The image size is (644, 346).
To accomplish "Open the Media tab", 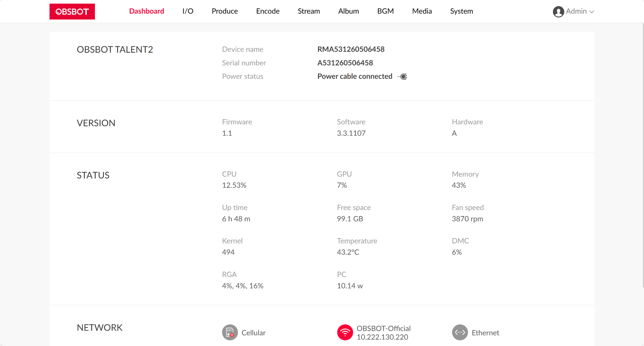I will coord(422,11).
